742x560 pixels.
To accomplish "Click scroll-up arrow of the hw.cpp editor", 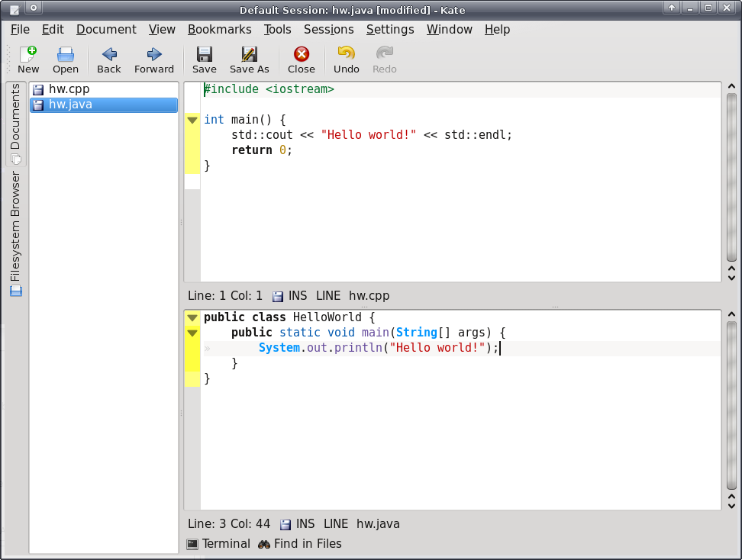I will (x=731, y=86).
